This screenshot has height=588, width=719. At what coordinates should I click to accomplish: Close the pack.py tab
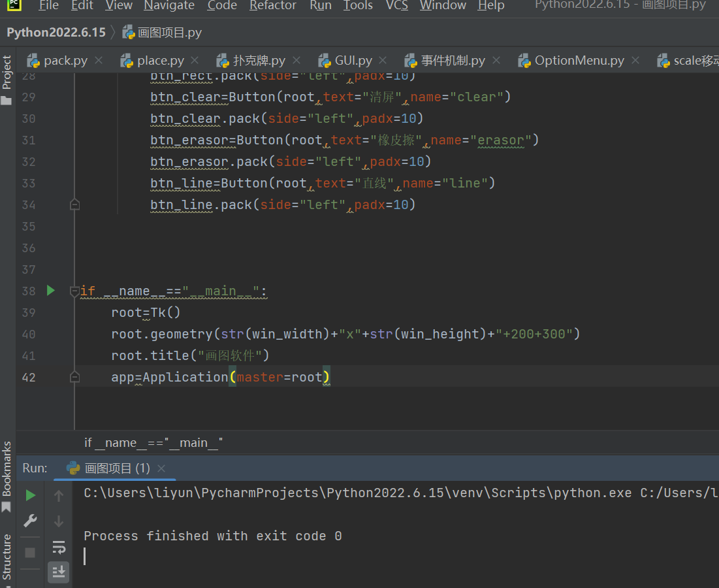(99, 60)
